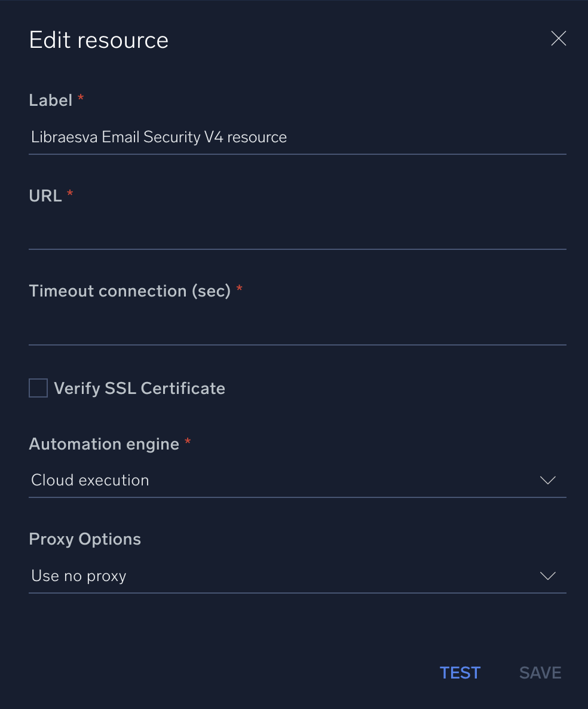
Task: Click the Proxy Options caption
Action: pos(85,539)
